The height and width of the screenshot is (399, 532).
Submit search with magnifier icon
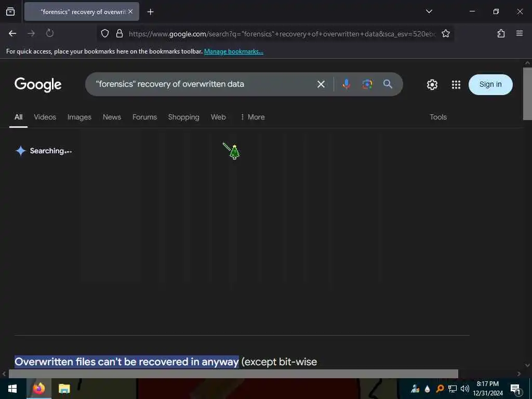[388, 84]
